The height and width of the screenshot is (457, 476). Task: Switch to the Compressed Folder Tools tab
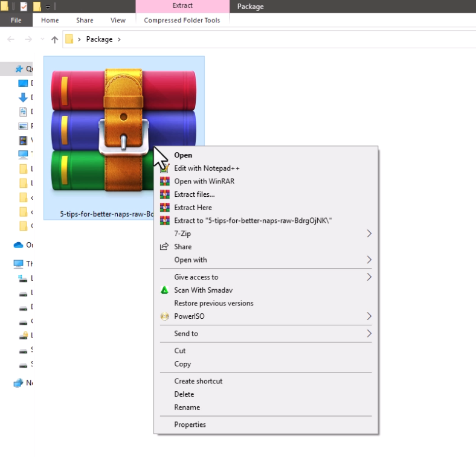182,20
